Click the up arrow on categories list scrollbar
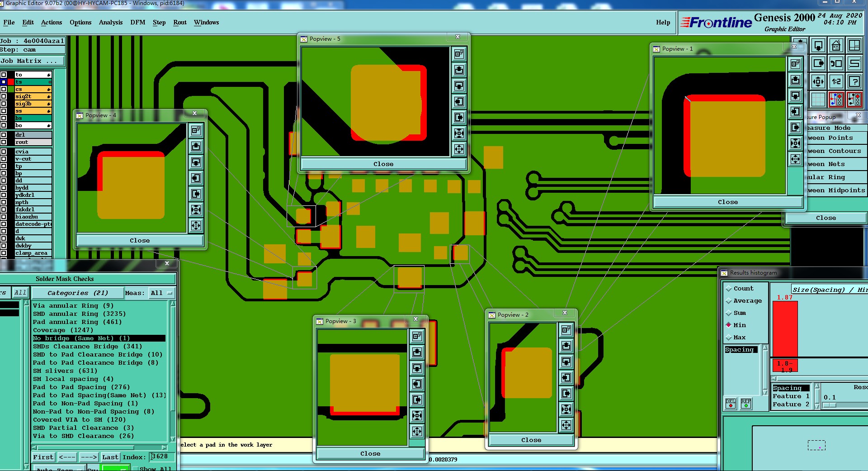868x471 pixels. pos(172,304)
